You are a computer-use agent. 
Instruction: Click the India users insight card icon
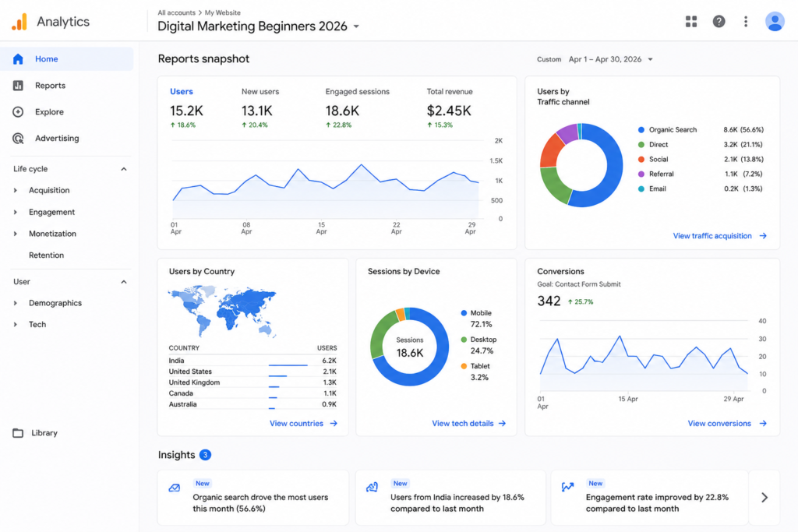372,488
